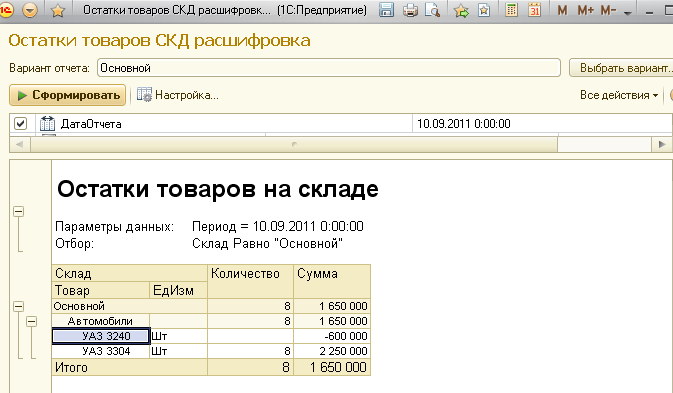The height and width of the screenshot is (393, 673).
Task: Open print preview icon
Action: tap(432, 10)
